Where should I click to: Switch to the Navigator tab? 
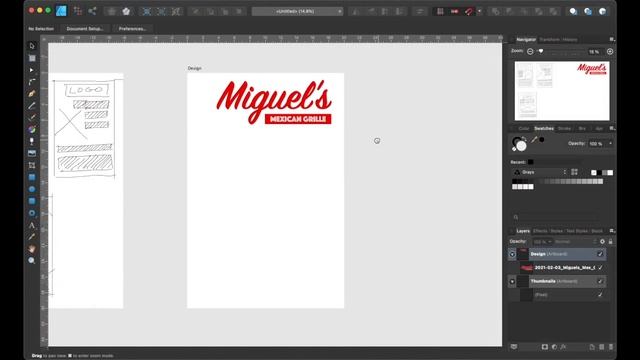[526, 40]
